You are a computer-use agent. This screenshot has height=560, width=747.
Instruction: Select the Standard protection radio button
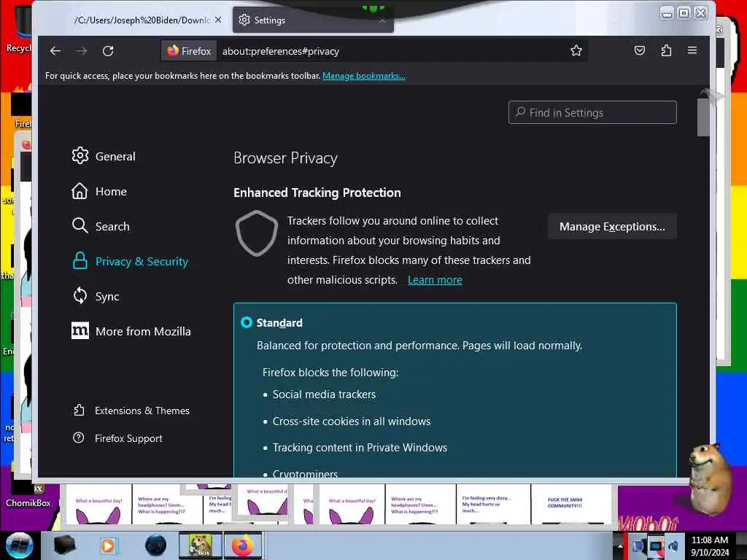pos(247,322)
